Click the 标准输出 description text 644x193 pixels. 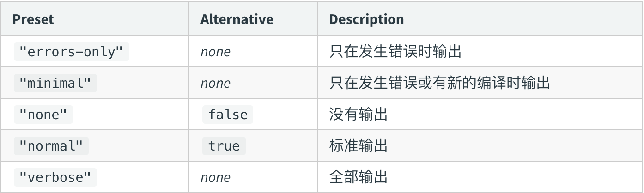coord(358,146)
